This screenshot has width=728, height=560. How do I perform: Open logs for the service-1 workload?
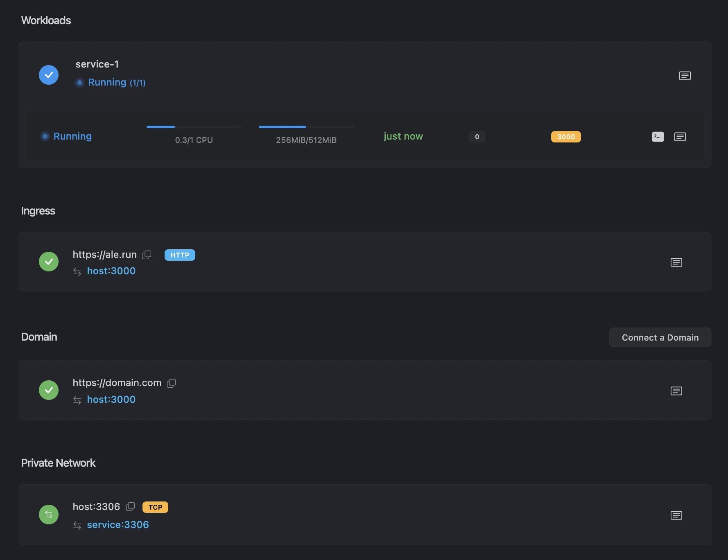(x=685, y=75)
